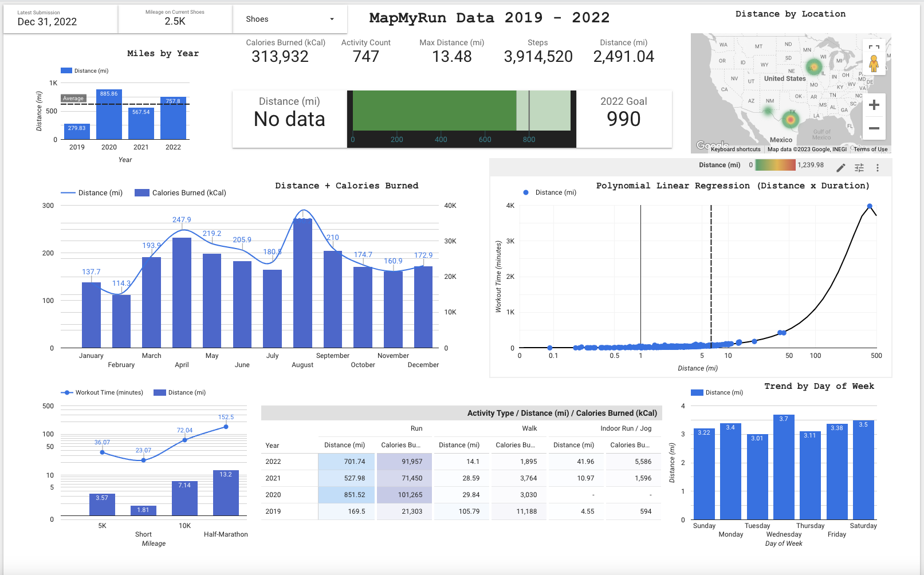The height and width of the screenshot is (575, 924).
Task: Click the top data point on regression curve
Action: pos(870,206)
